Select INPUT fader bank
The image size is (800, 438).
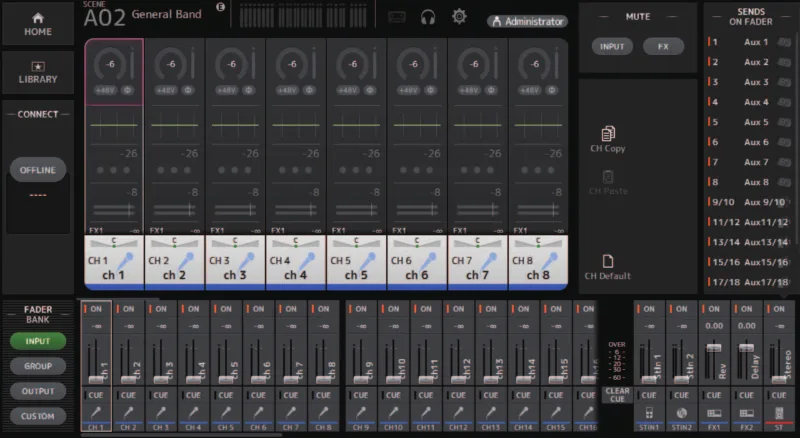[x=38, y=341]
